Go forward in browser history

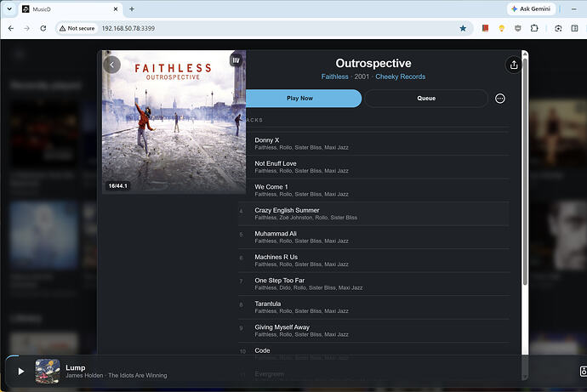(x=26, y=28)
